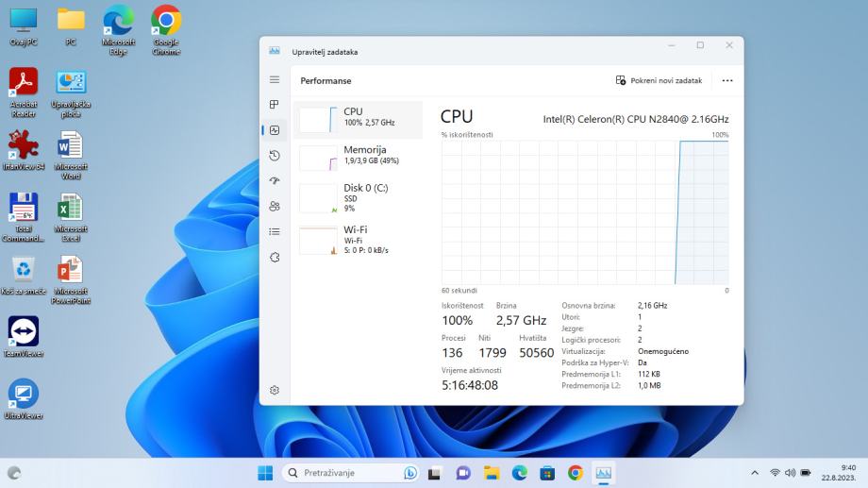Viewport: 868px width, 488px height.
Task: Show hidden system tray icons chevron
Action: pyautogui.click(x=755, y=473)
